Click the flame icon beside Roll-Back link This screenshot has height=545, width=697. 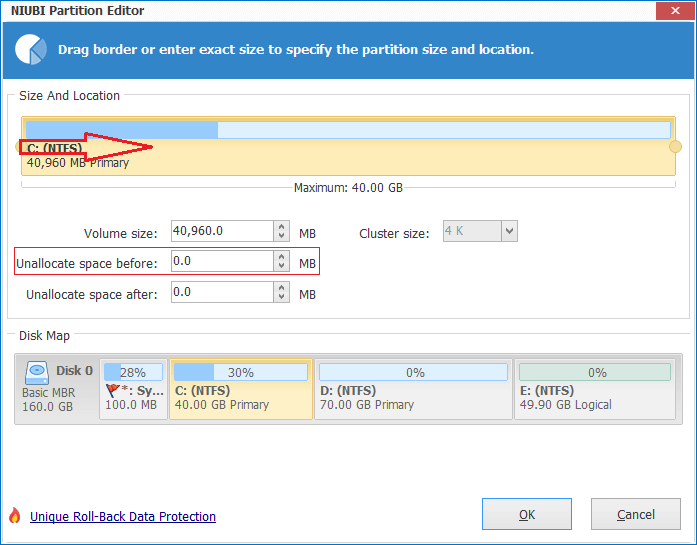(x=14, y=516)
